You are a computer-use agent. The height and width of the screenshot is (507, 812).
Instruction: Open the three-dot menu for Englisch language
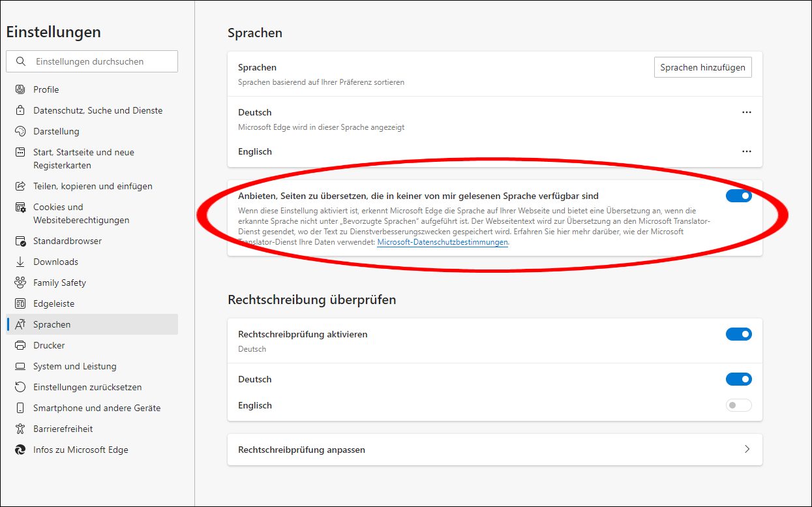point(747,151)
